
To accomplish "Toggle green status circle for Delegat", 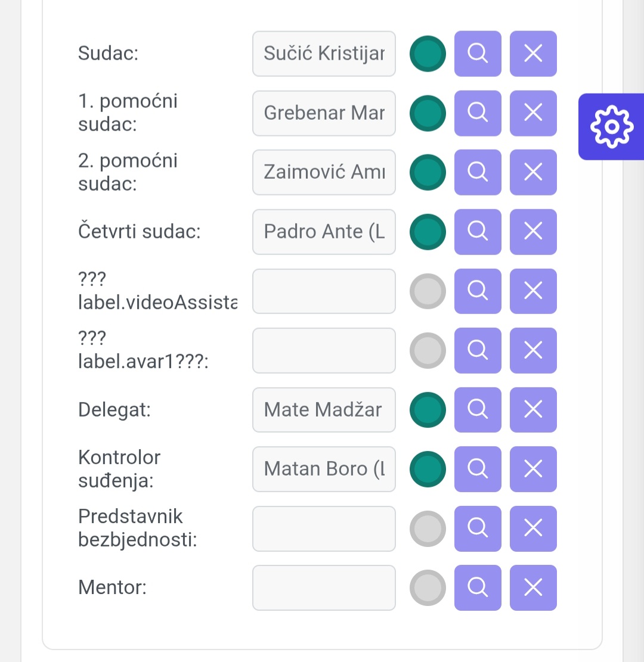I will pos(428,409).
